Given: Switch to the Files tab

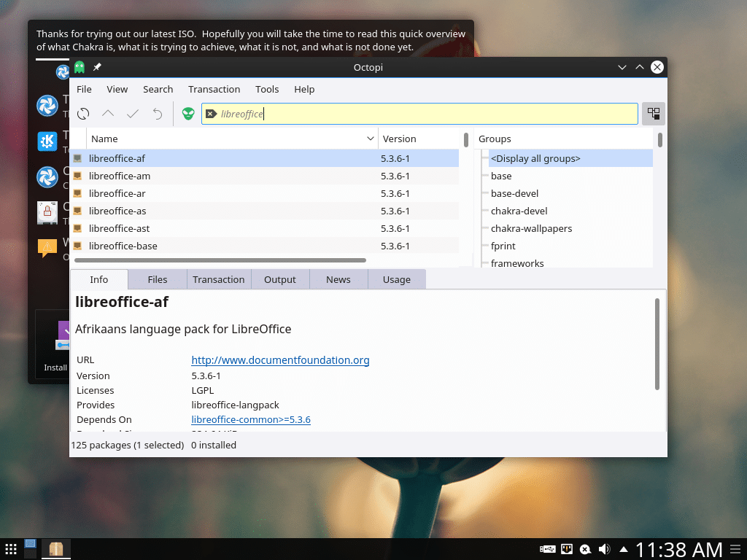Looking at the screenshot, I should [158, 279].
